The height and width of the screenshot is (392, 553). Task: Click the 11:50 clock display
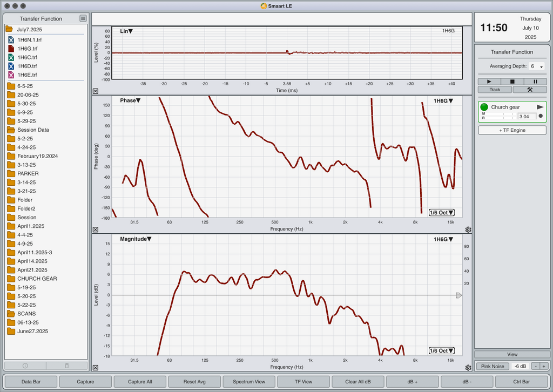pyautogui.click(x=494, y=28)
